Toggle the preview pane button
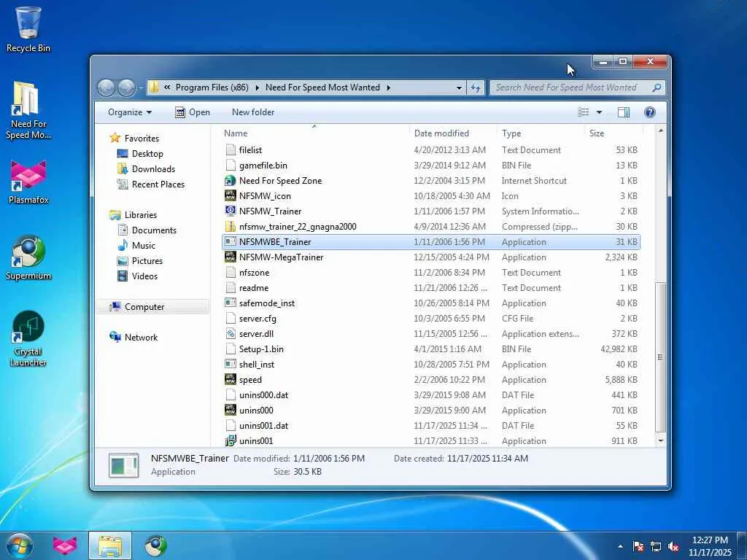The height and width of the screenshot is (560, 747). pyautogui.click(x=623, y=112)
